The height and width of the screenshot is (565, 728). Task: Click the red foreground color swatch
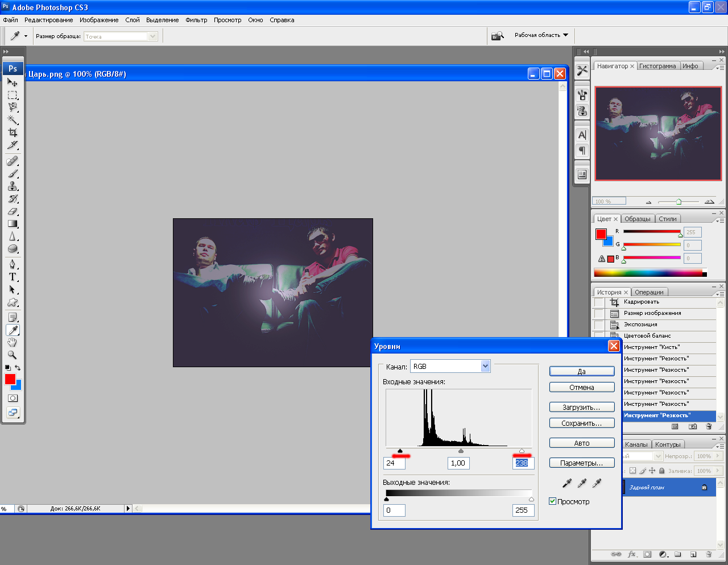pyautogui.click(x=10, y=379)
